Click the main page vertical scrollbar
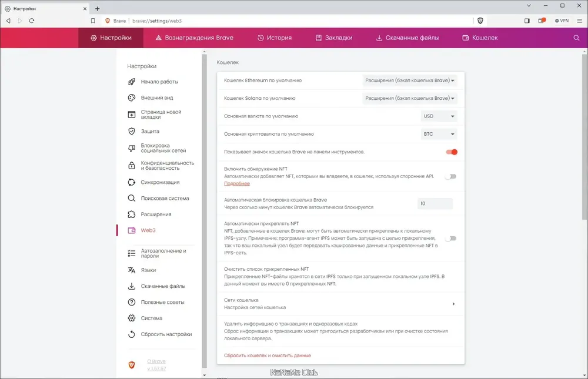The width and height of the screenshot is (588, 379). coord(584,137)
